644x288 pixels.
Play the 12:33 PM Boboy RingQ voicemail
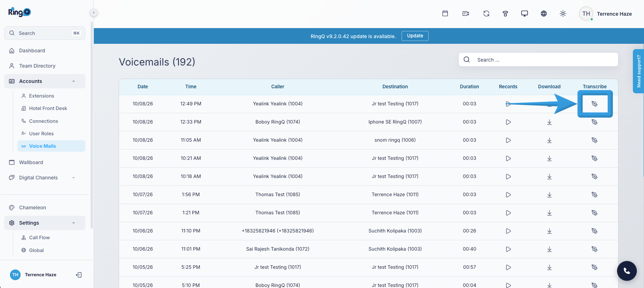coord(508,122)
